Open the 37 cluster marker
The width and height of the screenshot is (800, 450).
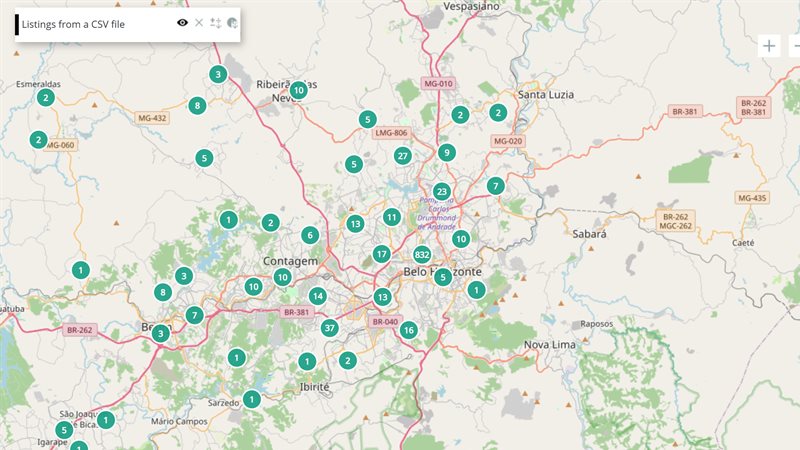tap(330, 328)
